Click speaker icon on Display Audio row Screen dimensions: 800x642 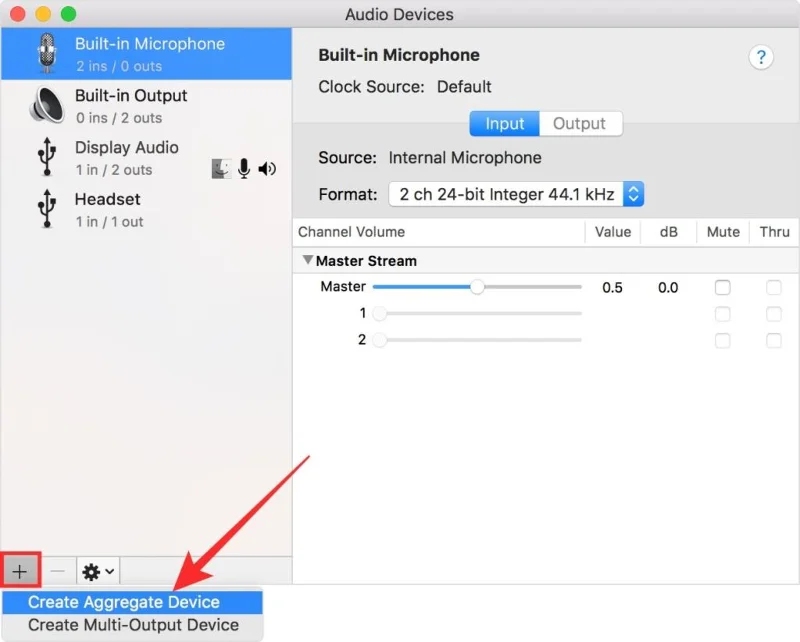tap(267, 169)
